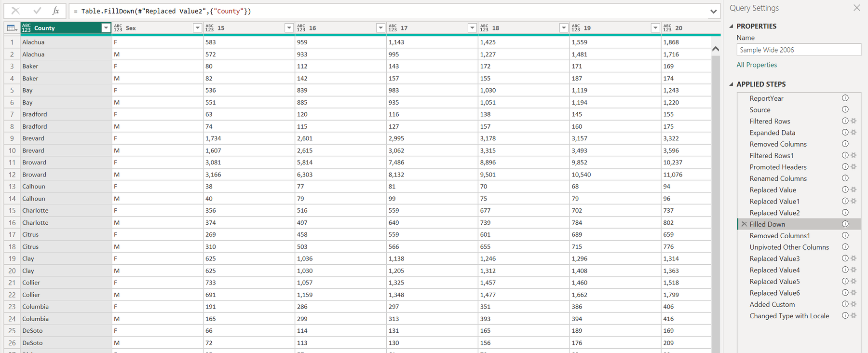Change data type icon of County column
Screen dimensions: 868x353
click(x=27, y=28)
